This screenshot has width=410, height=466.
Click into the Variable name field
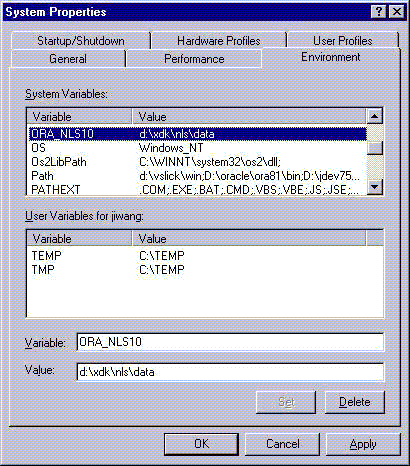tap(230, 342)
